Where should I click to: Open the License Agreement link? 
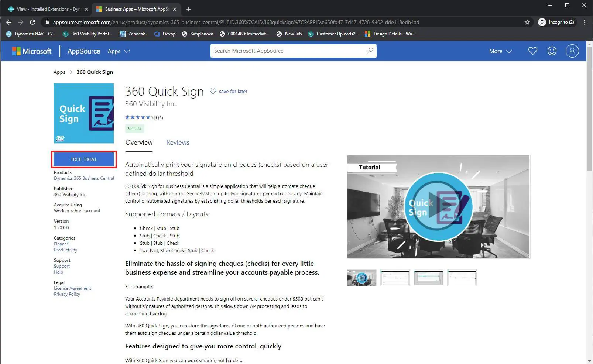(72, 288)
